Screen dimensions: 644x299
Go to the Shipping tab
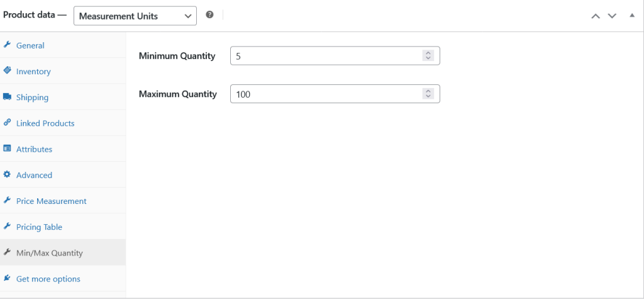(x=32, y=98)
